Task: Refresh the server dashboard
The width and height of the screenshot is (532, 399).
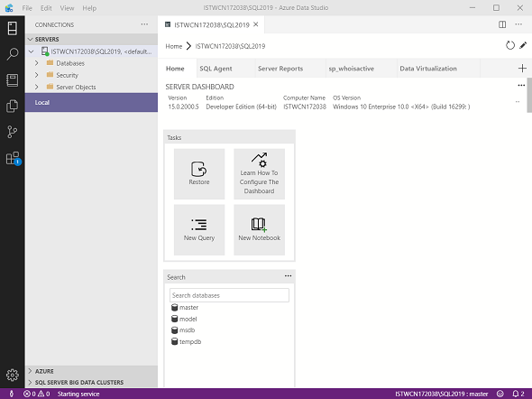Action: (510, 45)
